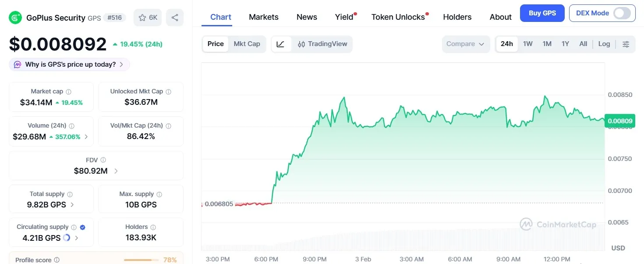This screenshot has width=644, height=264.
Task: Switch to the Markets tab
Action: coord(263,17)
